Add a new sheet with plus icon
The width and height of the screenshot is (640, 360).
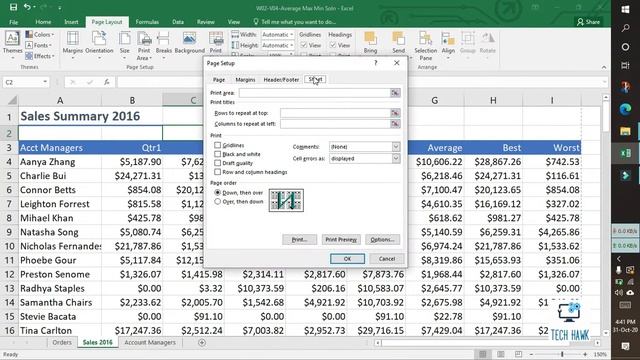point(202,342)
